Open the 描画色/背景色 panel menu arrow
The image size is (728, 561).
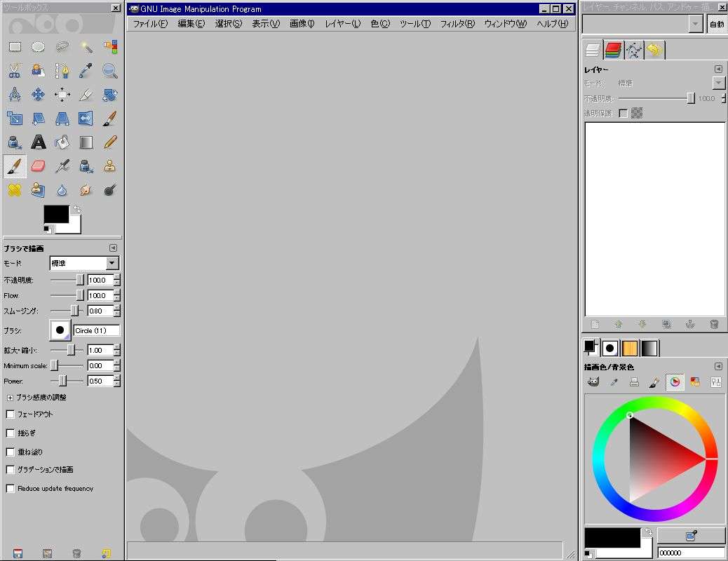click(x=718, y=367)
